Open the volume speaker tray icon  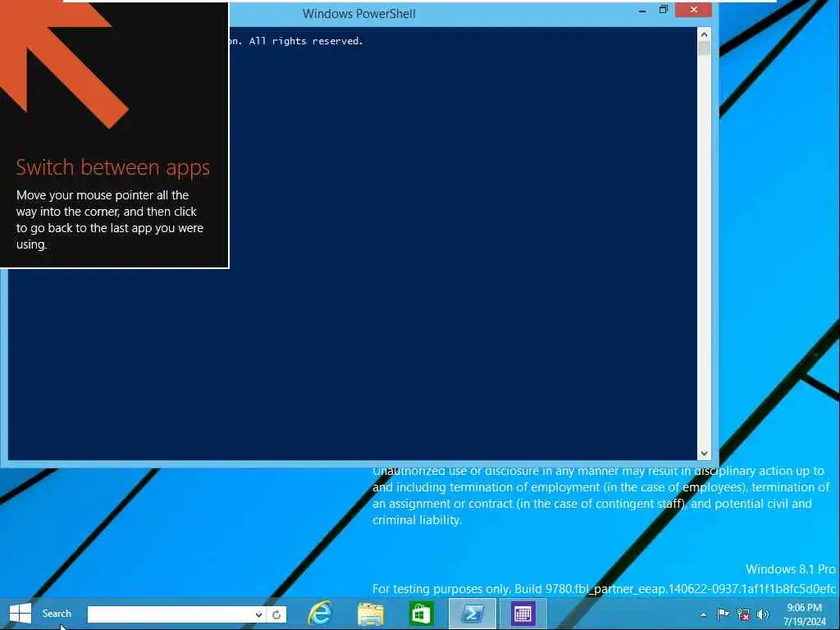(x=762, y=614)
